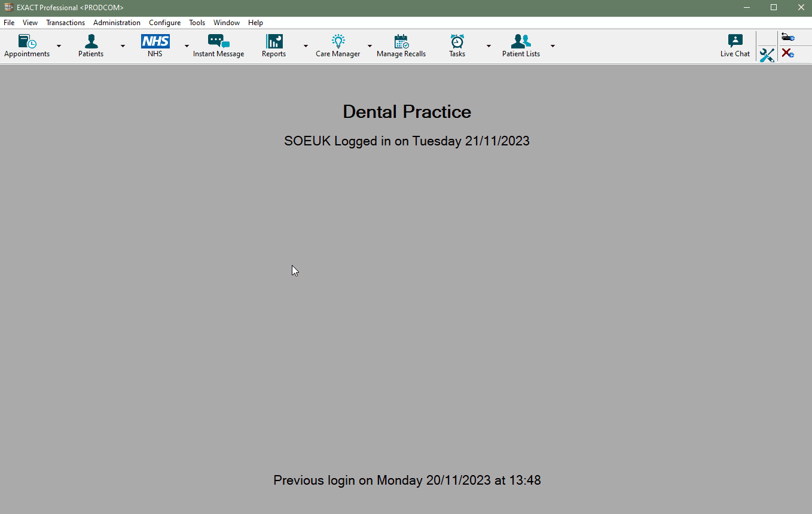The height and width of the screenshot is (514, 812).
Task: Open the Tasks alarm clock icon
Action: [457, 46]
